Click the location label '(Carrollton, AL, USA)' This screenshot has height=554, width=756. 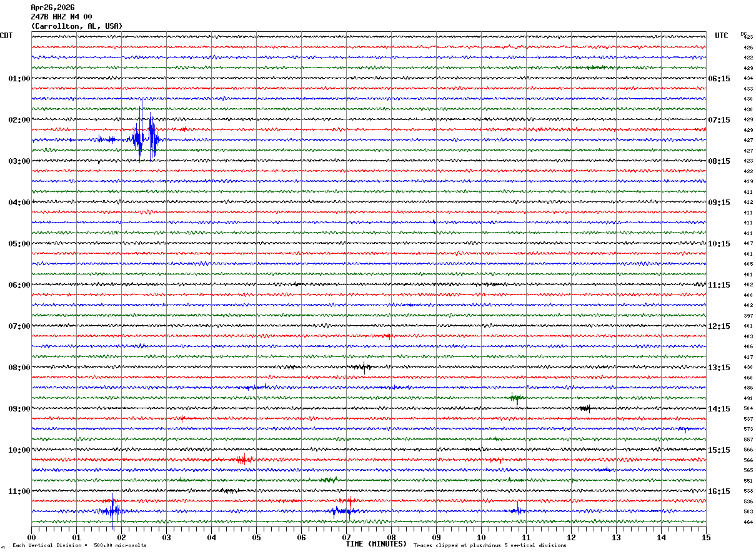coord(77,26)
